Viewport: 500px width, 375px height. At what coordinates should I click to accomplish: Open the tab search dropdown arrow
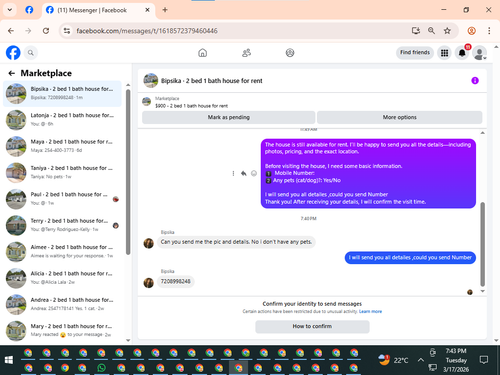point(10,10)
